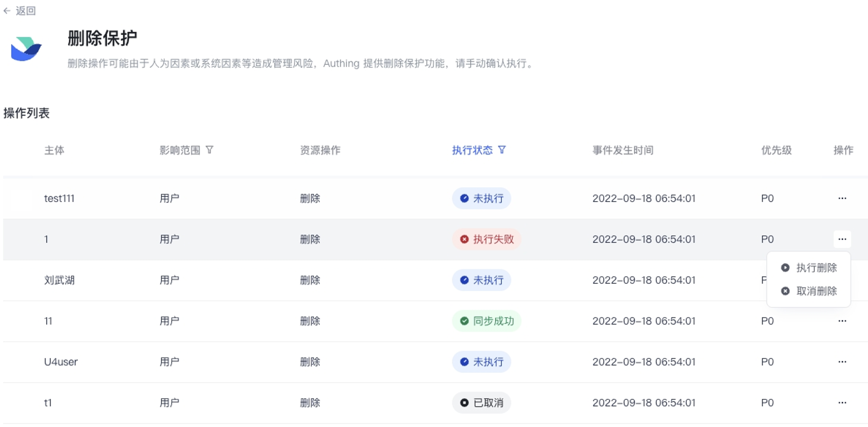Open the more actions menu for row 11

(842, 321)
